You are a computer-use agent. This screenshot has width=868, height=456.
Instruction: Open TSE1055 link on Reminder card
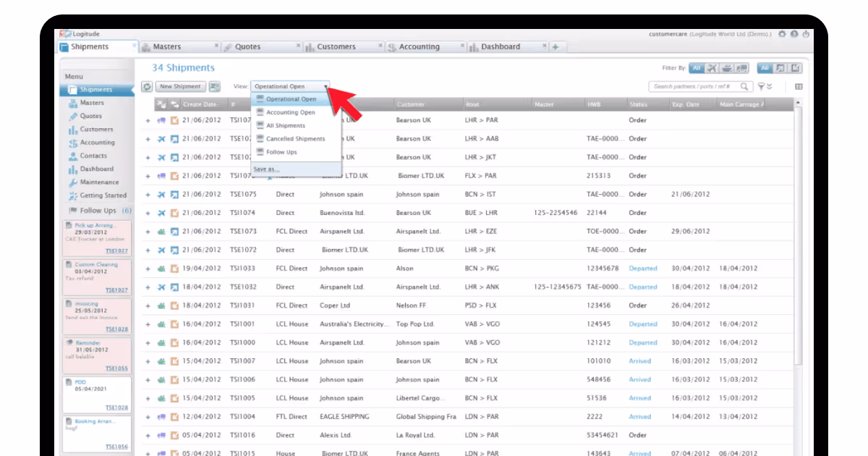tap(116, 368)
